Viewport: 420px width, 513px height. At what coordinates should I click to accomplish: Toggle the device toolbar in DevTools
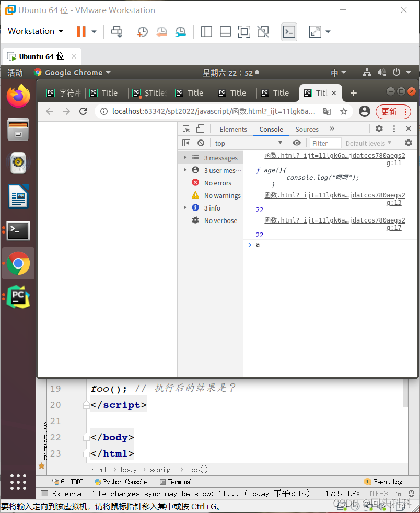[x=200, y=129]
